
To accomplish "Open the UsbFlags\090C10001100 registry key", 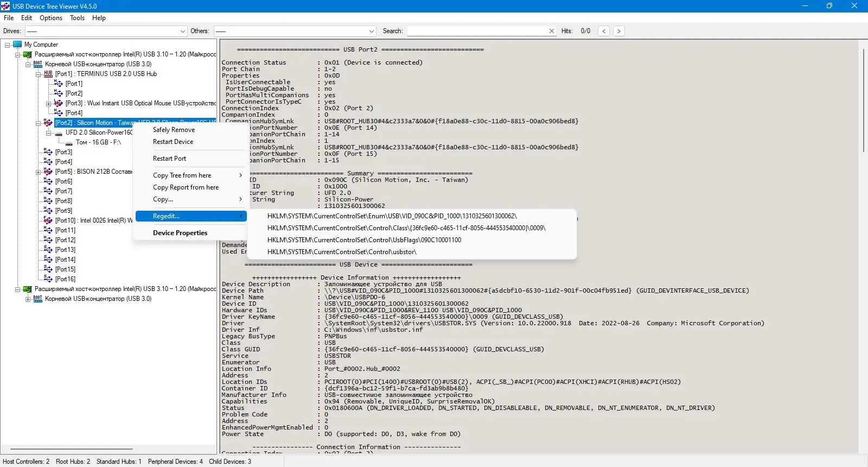I will click(x=412, y=240).
